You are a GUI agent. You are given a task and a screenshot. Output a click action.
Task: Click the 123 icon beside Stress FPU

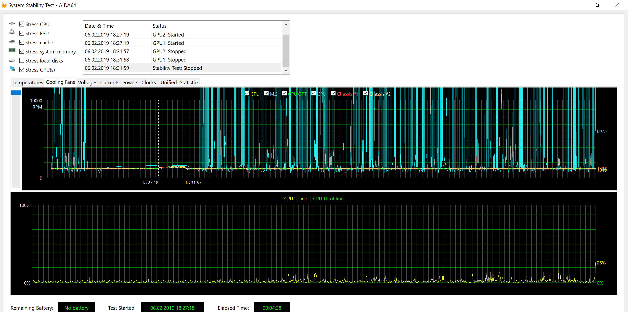click(12, 32)
